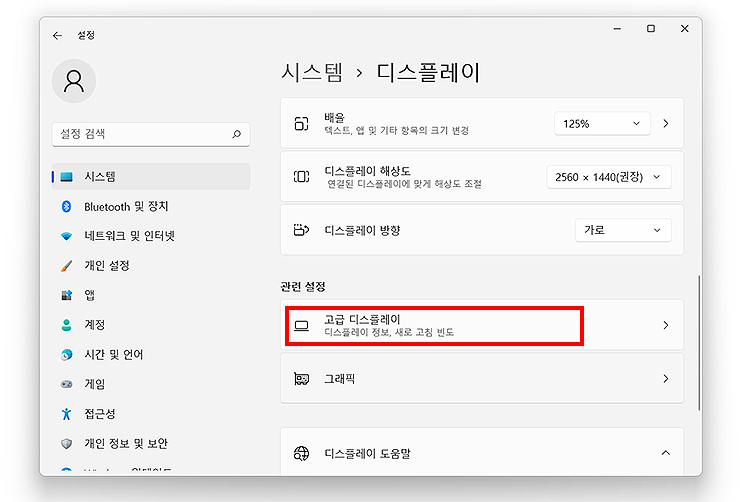Open 그래픽 settings

click(x=482, y=378)
